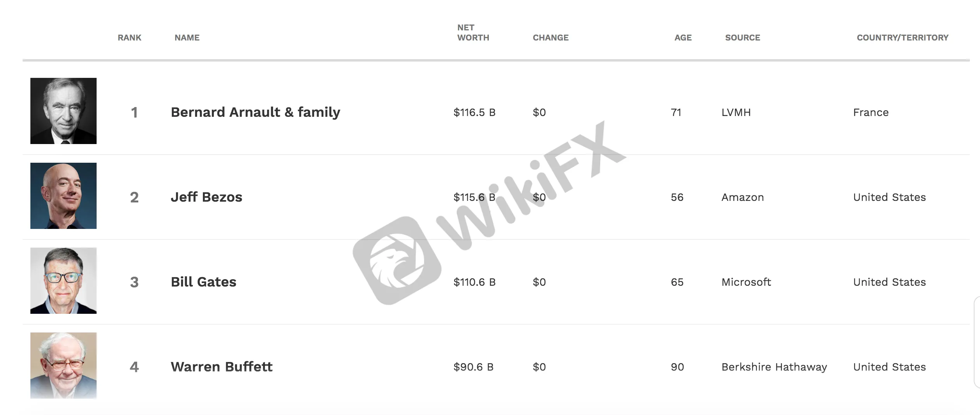
Task: Open Bernard Arnault & family profile link
Action: [256, 112]
